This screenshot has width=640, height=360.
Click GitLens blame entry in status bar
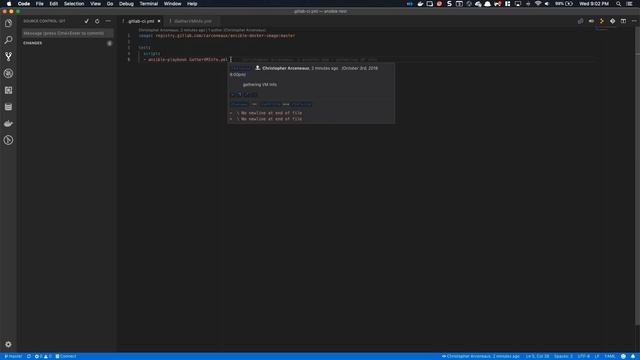point(480,356)
